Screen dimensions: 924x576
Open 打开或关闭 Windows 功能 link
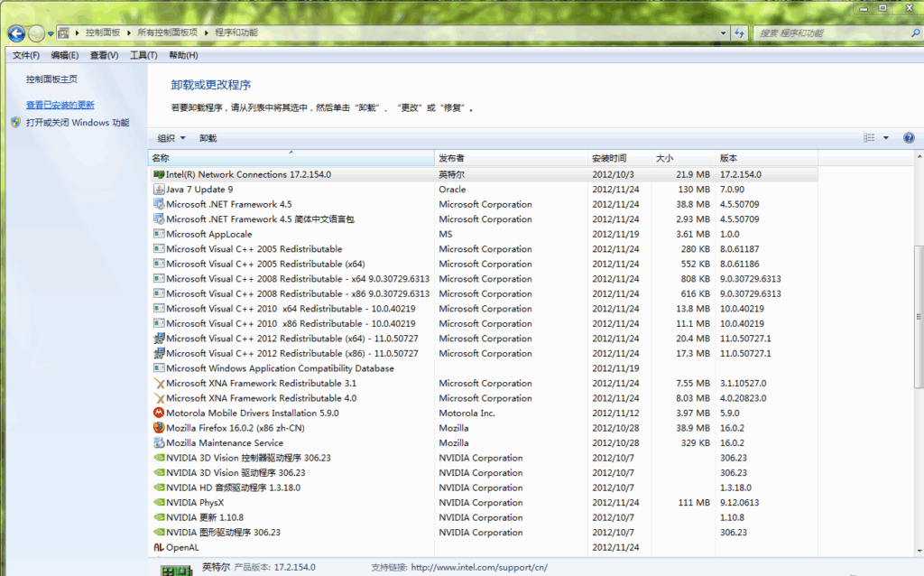(78, 123)
